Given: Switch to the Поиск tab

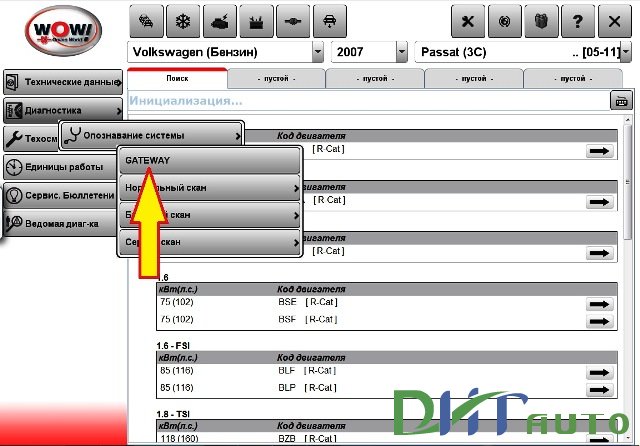Looking at the screenshot, I should 177,78.
